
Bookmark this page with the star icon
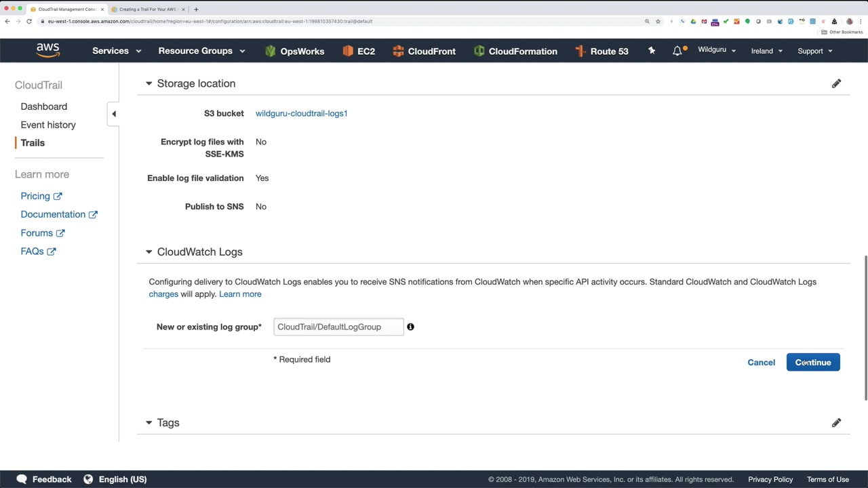click(658, 21)
